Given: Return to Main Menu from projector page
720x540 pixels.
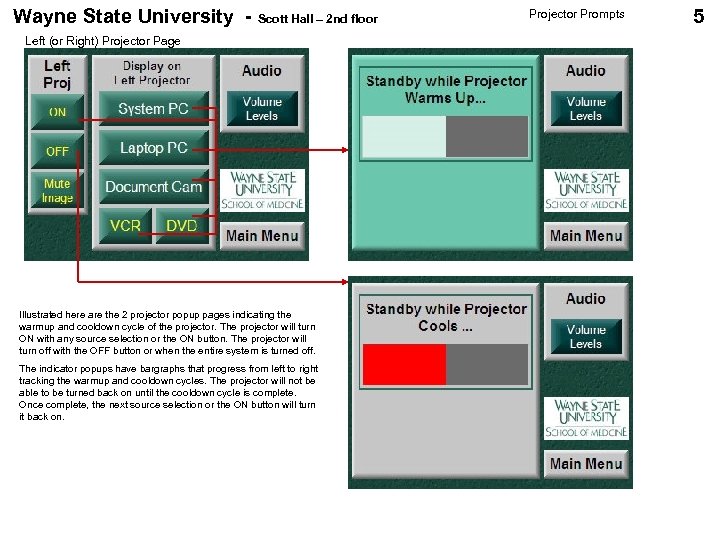Looking at the screenshot, I should (x=262, y=236).
